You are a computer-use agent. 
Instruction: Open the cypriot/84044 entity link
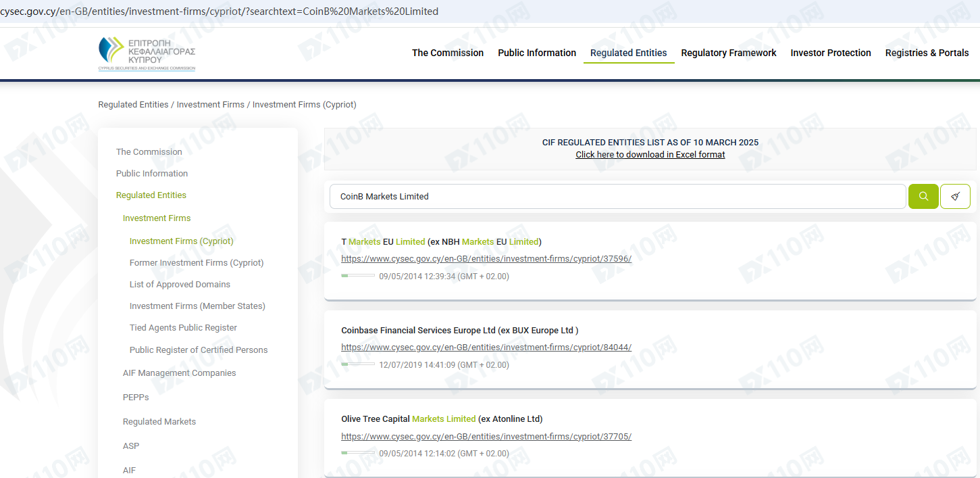click(x=486, y=348)
